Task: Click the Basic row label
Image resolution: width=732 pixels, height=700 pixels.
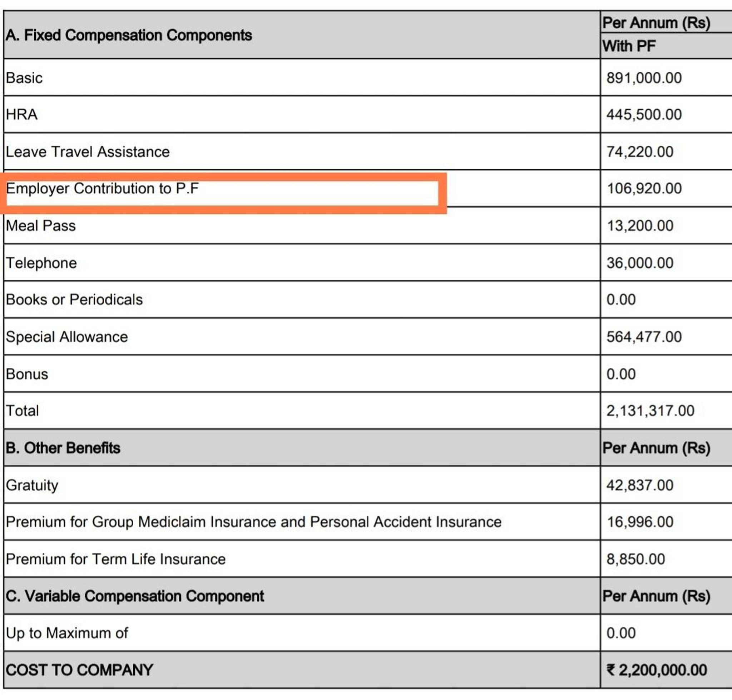Action: pos(24,78)
